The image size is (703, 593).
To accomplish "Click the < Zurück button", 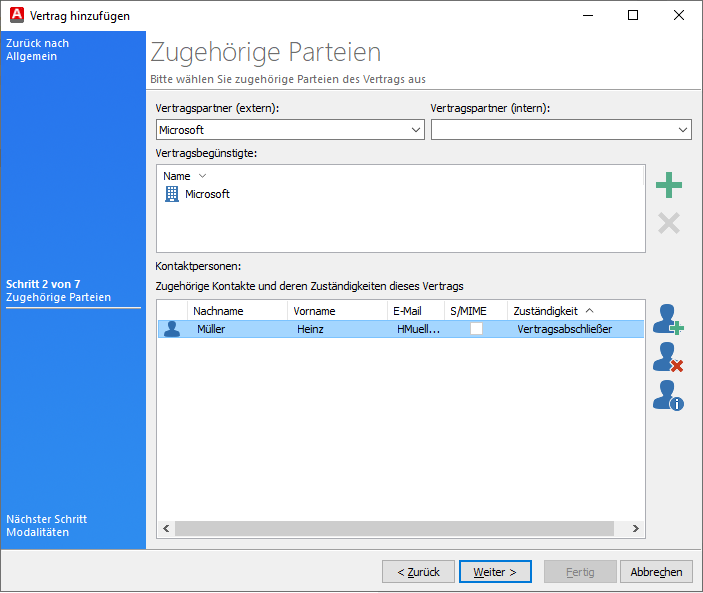I will coord(418,572).
